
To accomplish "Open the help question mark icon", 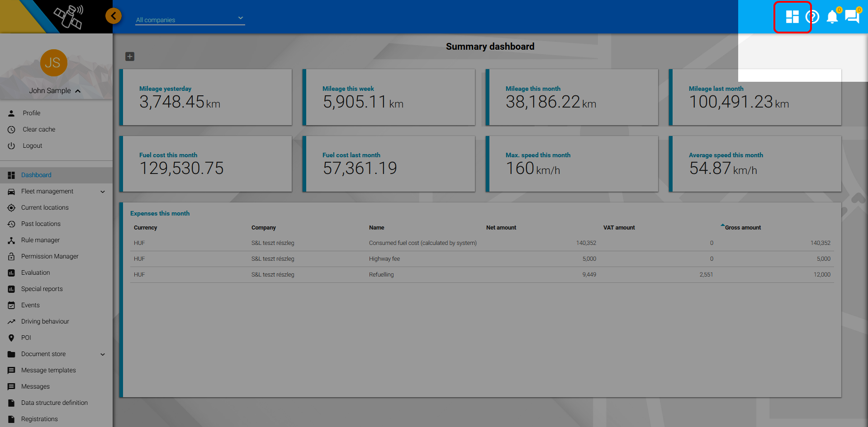I will coord(812,17).
